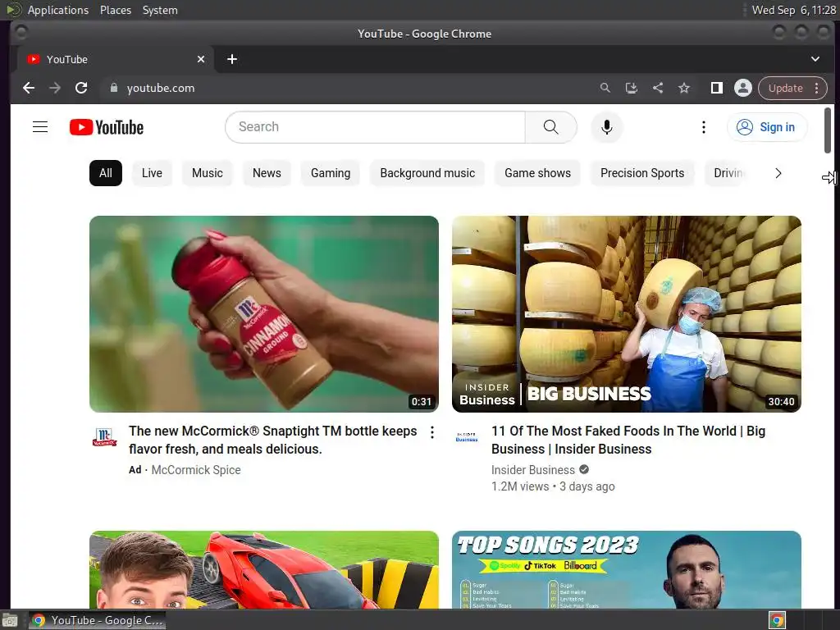Click YouTube - Google Chrome taskbar item

(97, 620)
